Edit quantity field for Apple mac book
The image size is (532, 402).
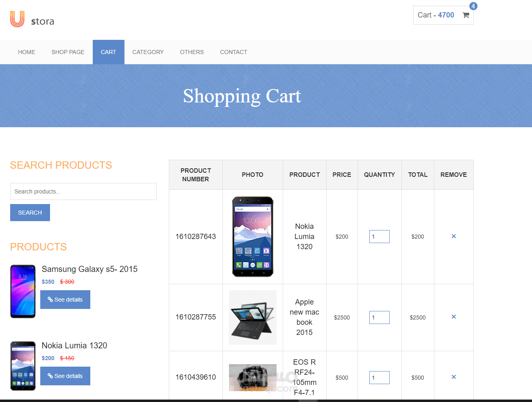click(379, 317)
